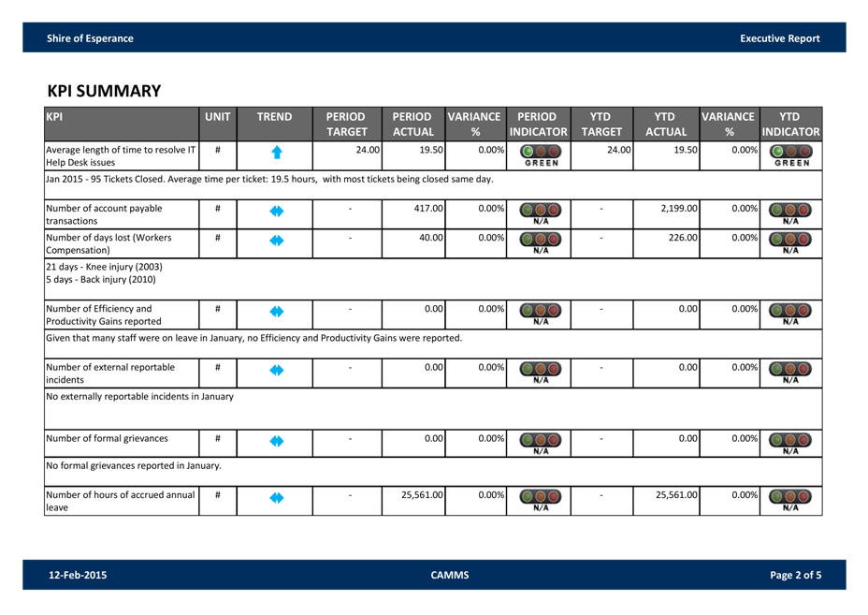
Task: Select the YTD ACTUAL column header
Action: 666,124
